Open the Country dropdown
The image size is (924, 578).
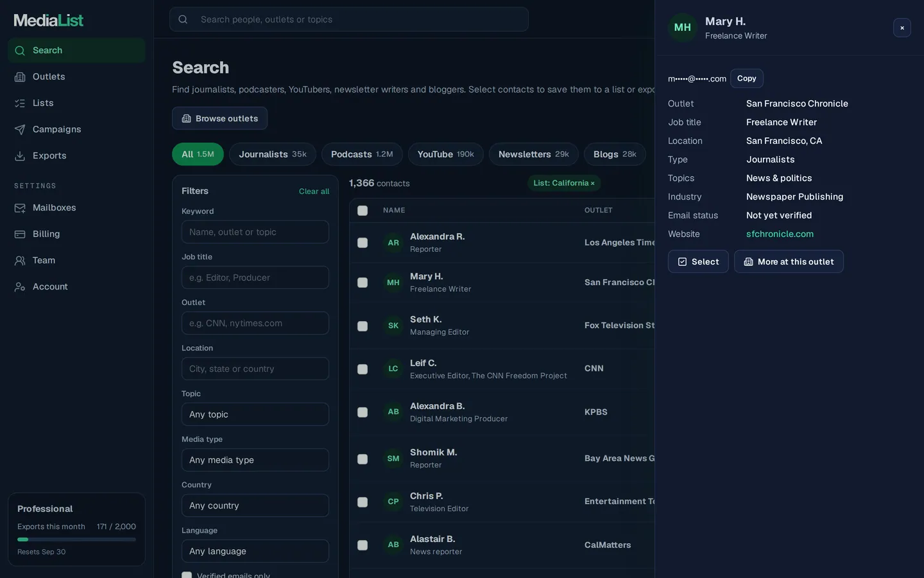[x=255, y=505]
